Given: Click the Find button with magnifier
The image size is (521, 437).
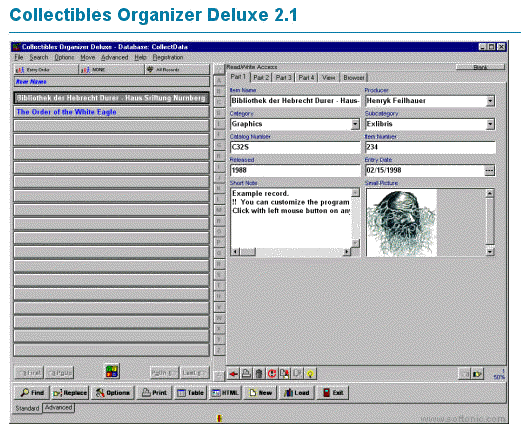Looking at the screenshot, I should (x=32, y=393).
